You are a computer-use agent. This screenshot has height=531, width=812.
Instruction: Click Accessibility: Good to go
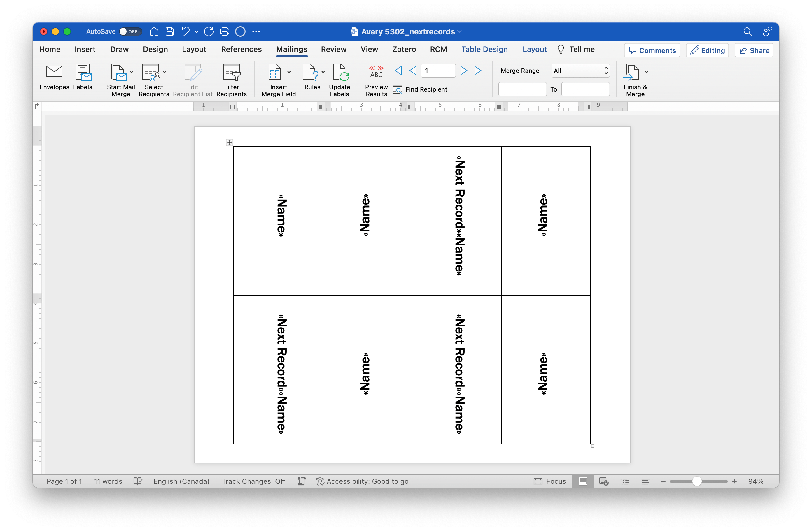[362, 481]
